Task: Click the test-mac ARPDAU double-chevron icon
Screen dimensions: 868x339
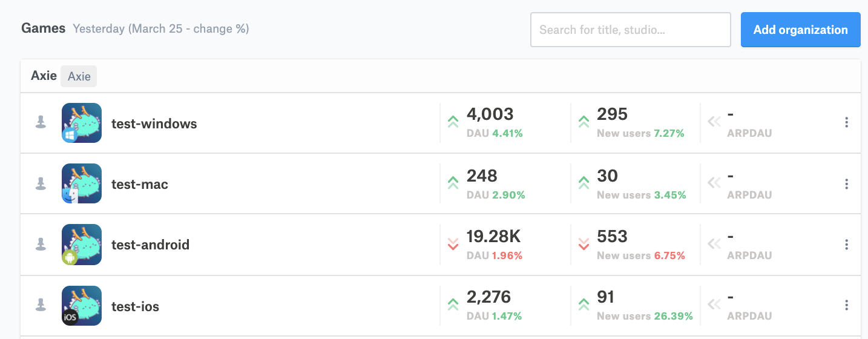Action: point(714,183)
